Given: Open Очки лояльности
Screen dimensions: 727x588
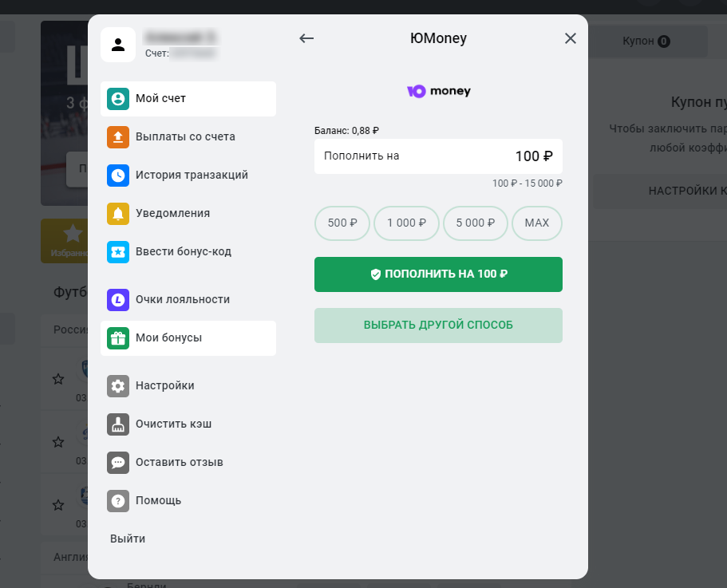Looking at the screenshot, I should click(188, 300).
